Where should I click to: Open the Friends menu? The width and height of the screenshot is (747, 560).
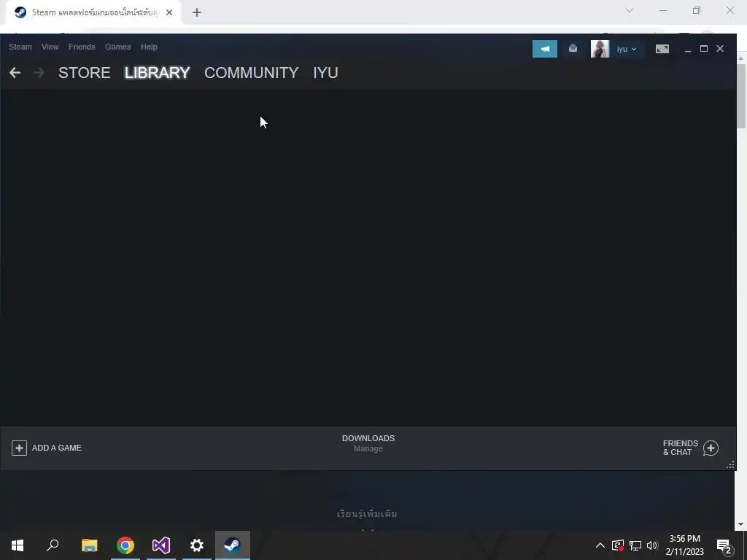click(x=82, y=47)
